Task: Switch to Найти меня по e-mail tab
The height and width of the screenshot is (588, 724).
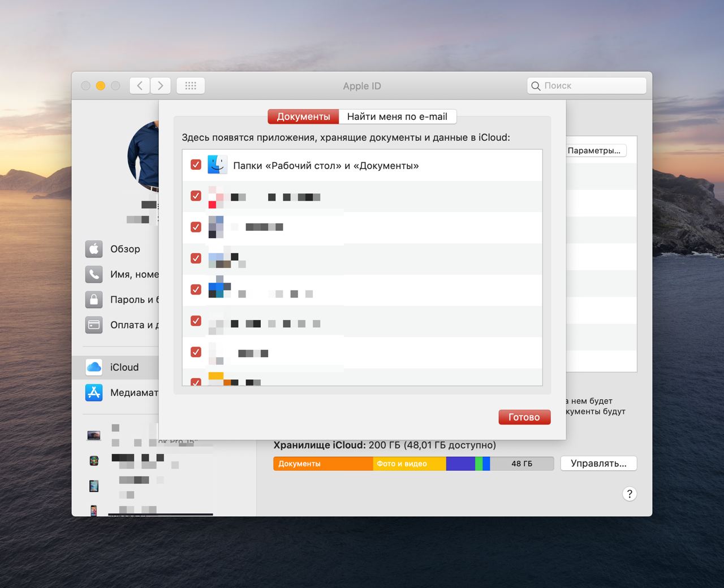Action: [x=397, y=116]
